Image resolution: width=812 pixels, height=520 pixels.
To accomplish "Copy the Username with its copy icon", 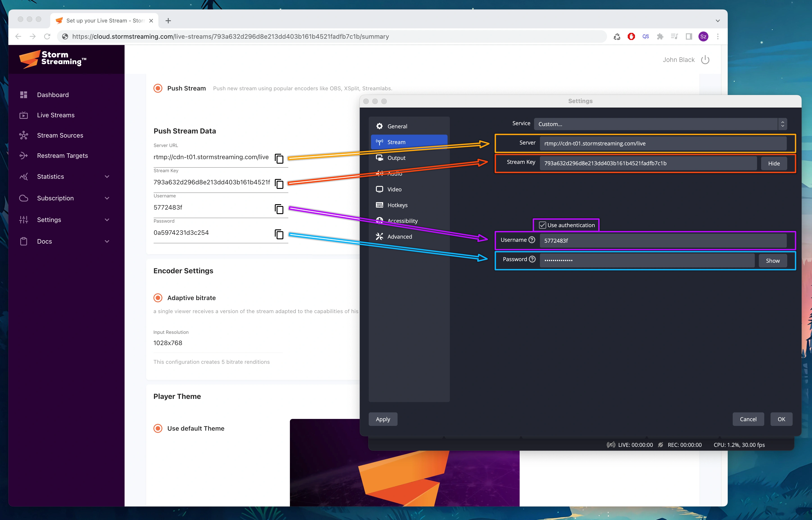I will click(x=279, y=209).
